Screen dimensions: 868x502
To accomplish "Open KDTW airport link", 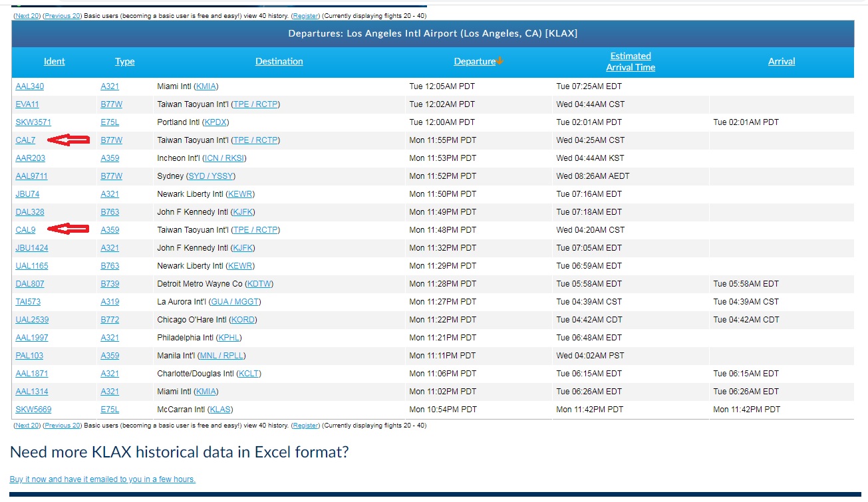I will point(259,284).
